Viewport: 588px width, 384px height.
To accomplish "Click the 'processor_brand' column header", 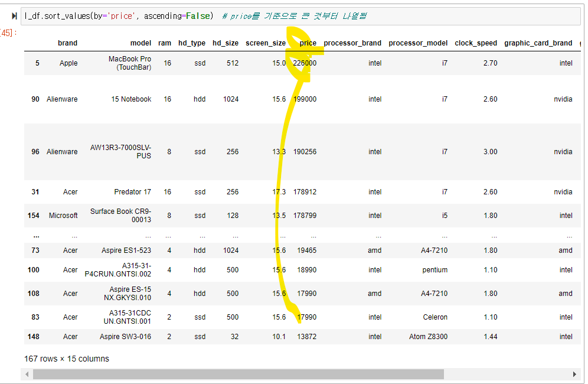I will pyautogui.click(x=352, y=43).
